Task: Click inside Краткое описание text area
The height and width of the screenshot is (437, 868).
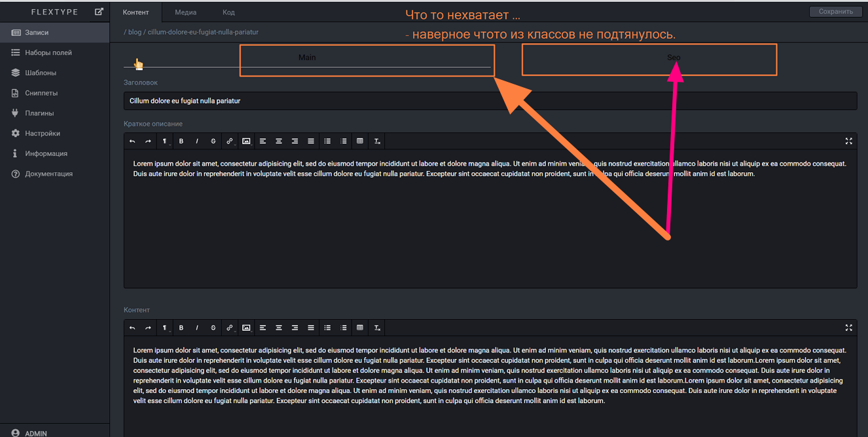Action: (x=490, y=218)
